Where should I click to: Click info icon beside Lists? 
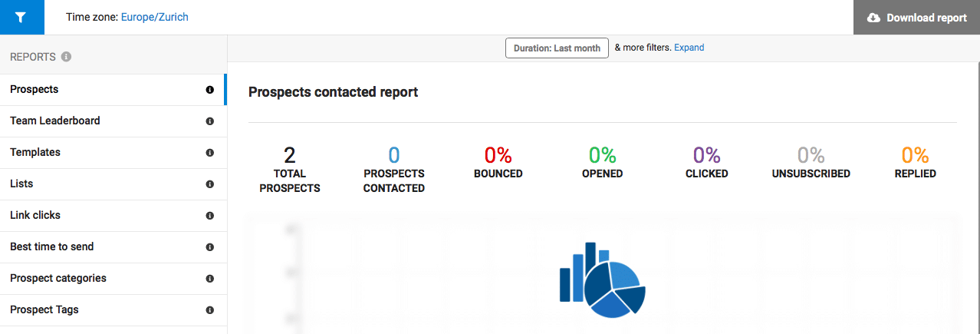coord(209,184)
